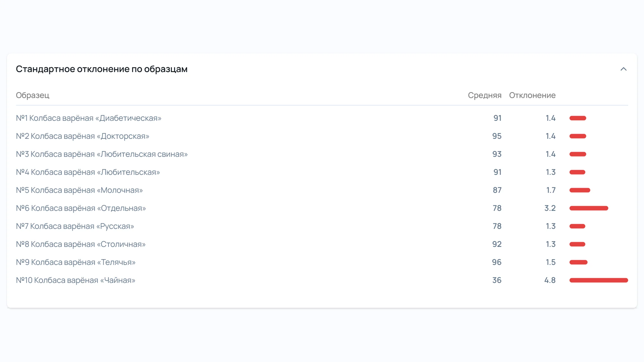
Task: Select №8 Колбаса варёная «Столичная»
Action: click(x=322, y=244)
